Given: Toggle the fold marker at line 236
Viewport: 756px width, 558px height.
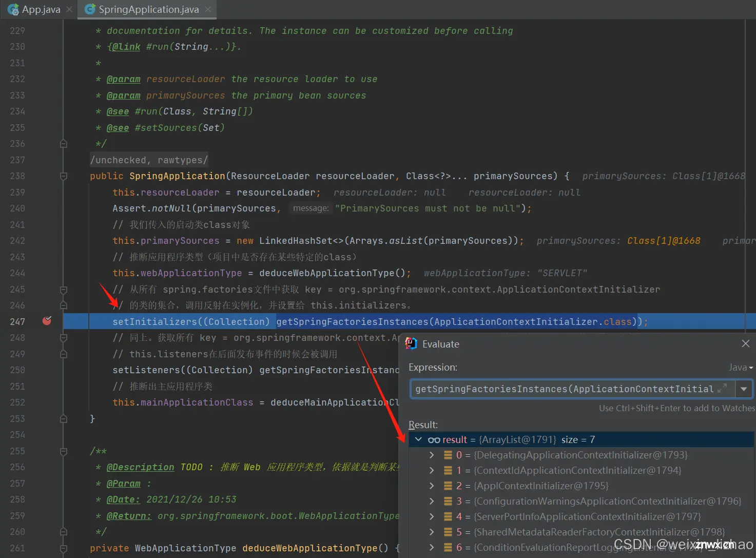Looking at the screenshot, I should click(64, 144).
